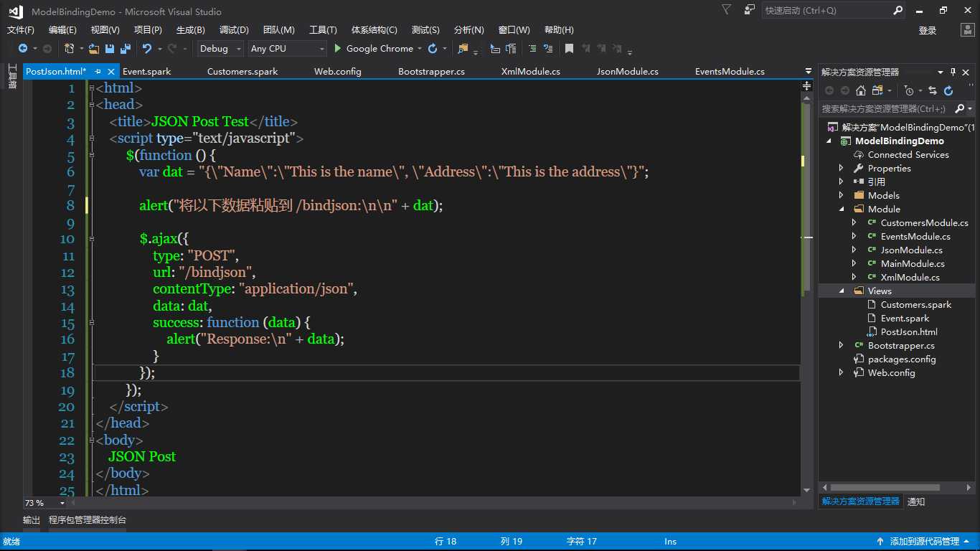The width and height of the screenshot is (980, 551).
Task: Open the 输出 panel tab at bottom
Action: coord(32,520)
